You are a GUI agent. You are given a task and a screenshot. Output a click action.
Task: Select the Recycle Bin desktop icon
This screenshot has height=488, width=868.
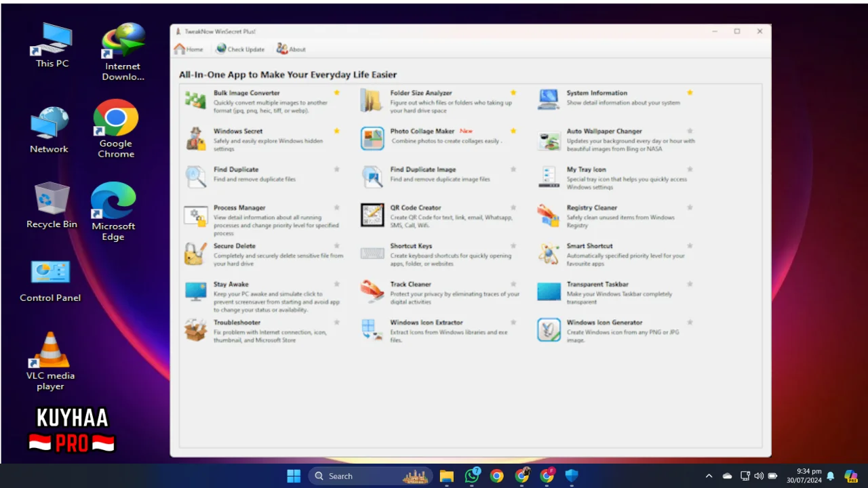tap(52, 205)
